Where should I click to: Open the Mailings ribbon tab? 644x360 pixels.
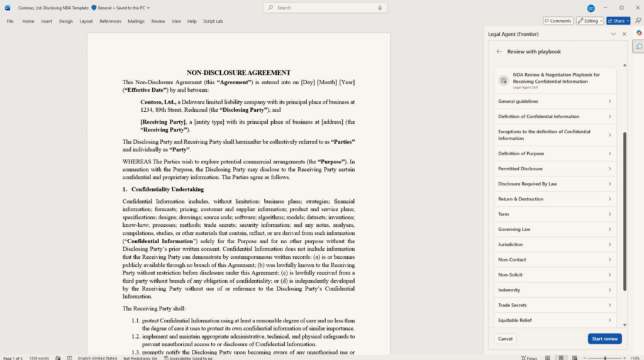click(x=136, y=21)
